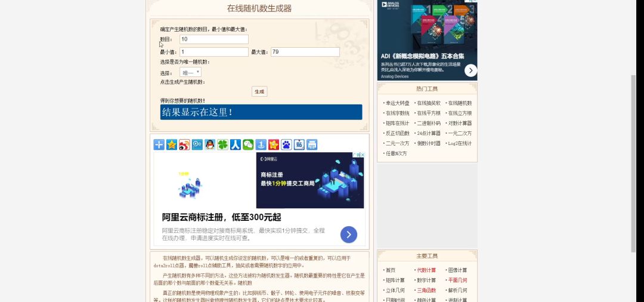Click the WeChat share icon
The height and width of the screenshot is (302, 644).
pos(248,144)
